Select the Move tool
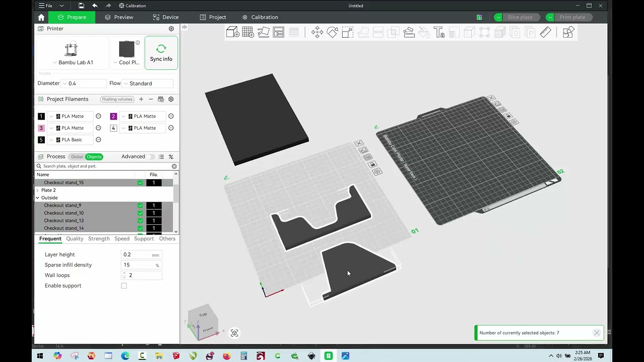This screenshot has width=644, height=362. click(x=317, y=32)
